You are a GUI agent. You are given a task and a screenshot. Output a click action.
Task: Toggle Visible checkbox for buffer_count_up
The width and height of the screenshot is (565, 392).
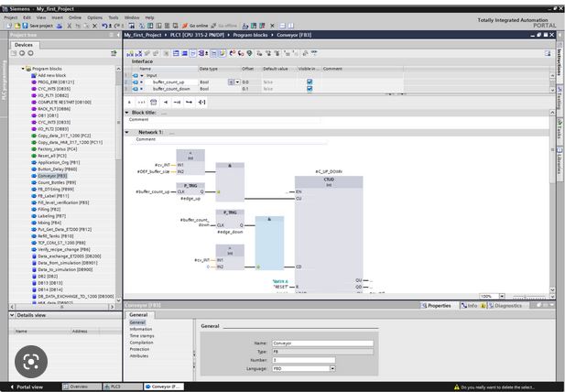(x=310, y=82)
